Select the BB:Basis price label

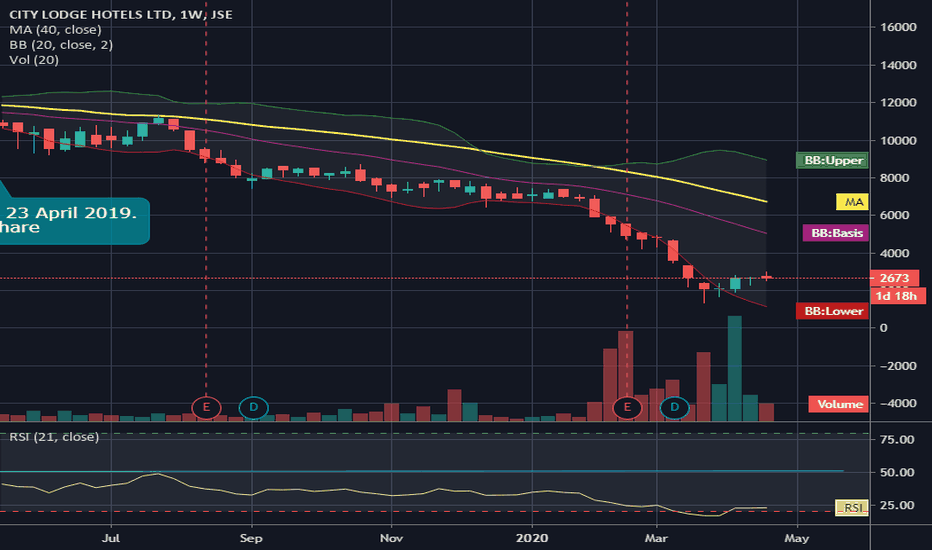(x=835, y=233)
